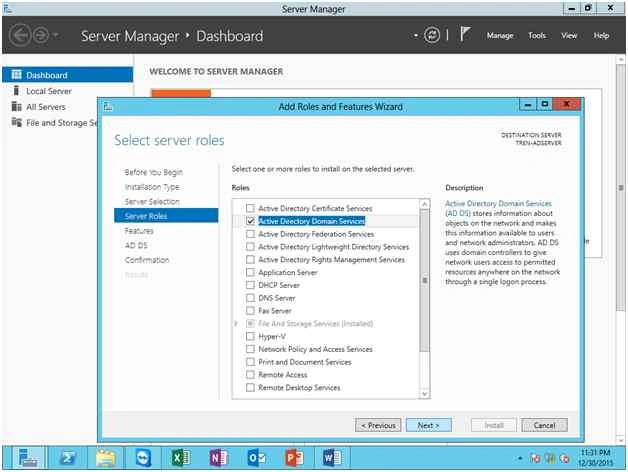Go to the Features step
This screenshot has width=628, height=472.
[x=139, y=231]
